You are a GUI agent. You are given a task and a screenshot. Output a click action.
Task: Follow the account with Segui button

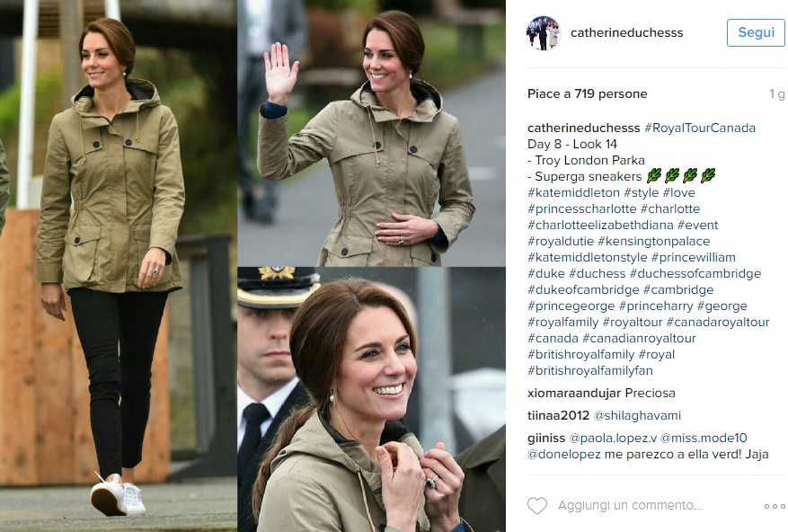point(756,32)
